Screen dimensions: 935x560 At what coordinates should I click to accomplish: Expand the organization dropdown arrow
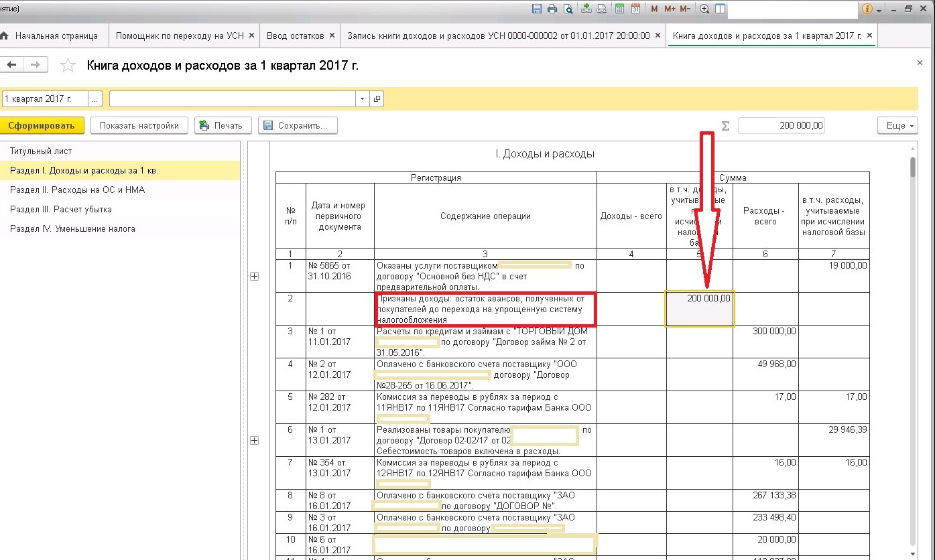coord(363,98)
